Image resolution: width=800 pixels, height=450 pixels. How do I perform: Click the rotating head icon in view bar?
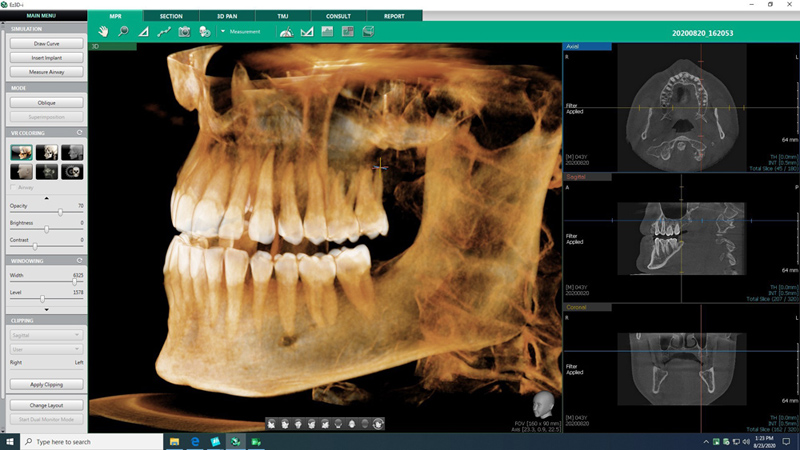pyautogui.click(x=378, y=424)
